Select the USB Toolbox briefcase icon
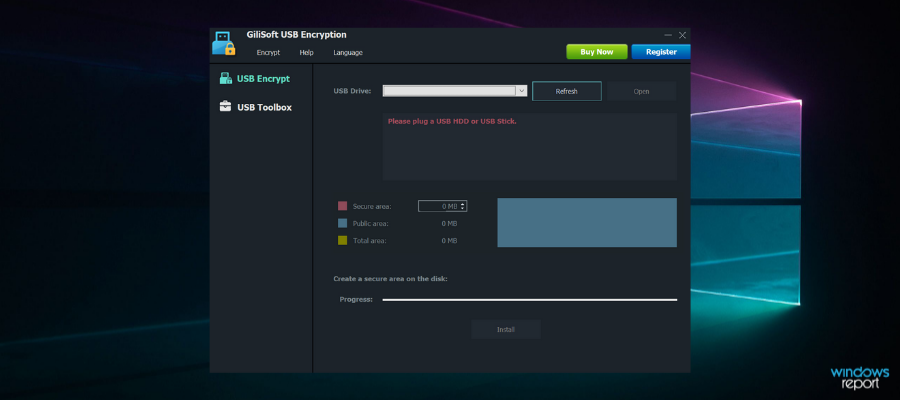 (x=226, y=107)
